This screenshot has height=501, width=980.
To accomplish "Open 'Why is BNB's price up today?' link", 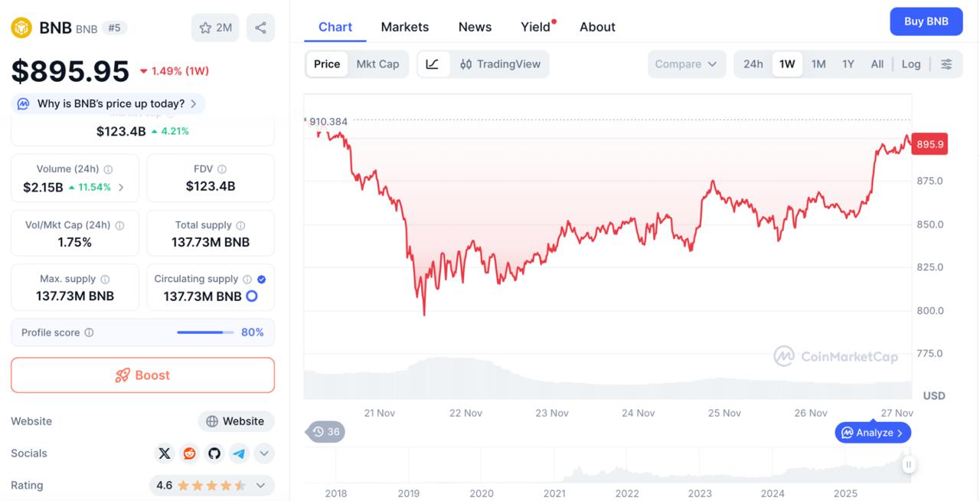I will (x=107, y=103).
